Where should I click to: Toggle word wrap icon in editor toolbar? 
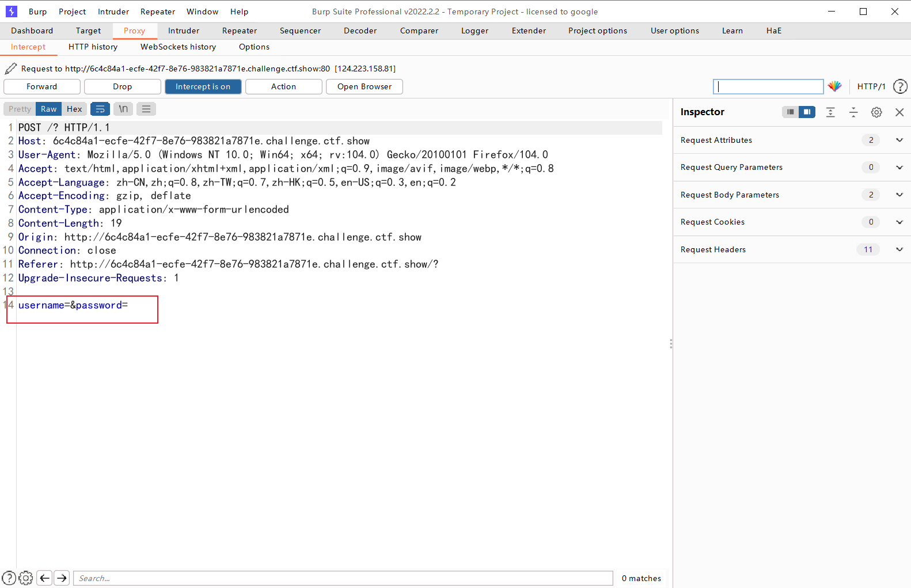[100, 109]
